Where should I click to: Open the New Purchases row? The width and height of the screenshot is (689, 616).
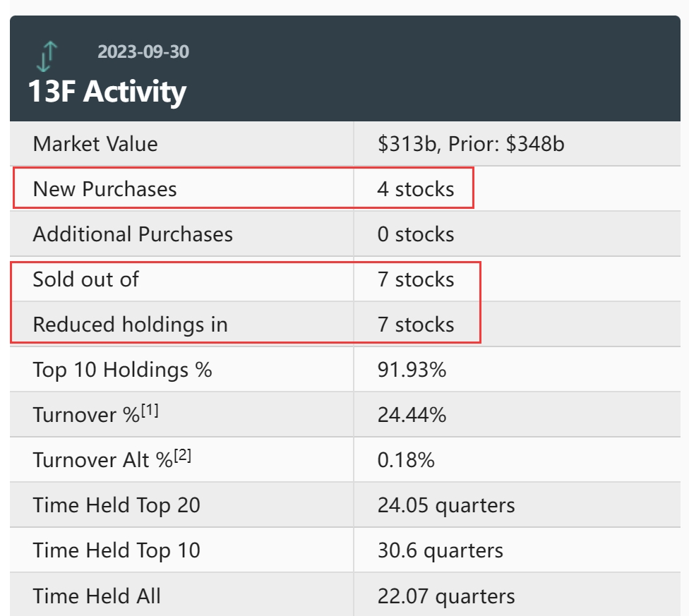[345, 189]
